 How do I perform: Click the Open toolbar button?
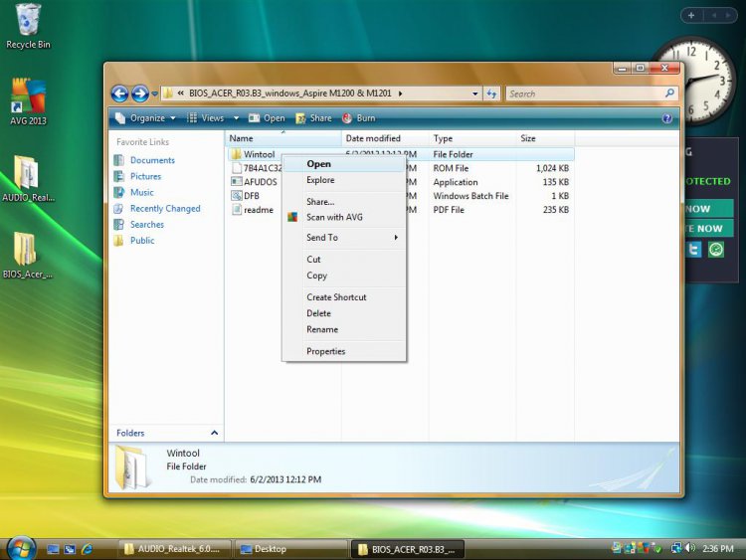267,118
